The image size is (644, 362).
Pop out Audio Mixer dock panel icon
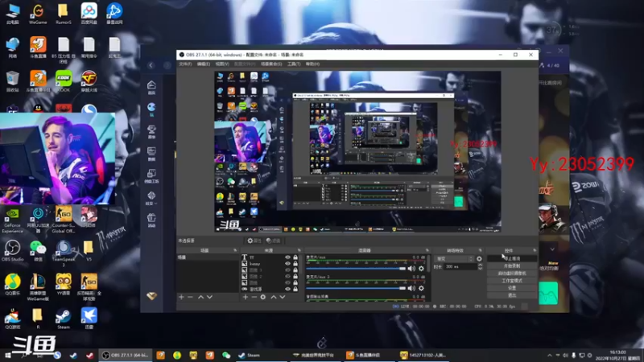pos(427,250)
